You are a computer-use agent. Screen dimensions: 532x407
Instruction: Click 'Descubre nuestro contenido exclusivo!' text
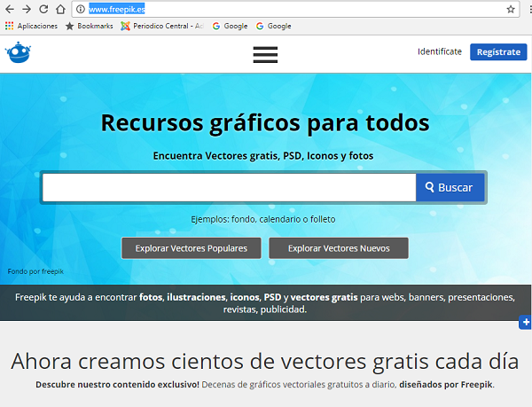[x=117, y=385]
